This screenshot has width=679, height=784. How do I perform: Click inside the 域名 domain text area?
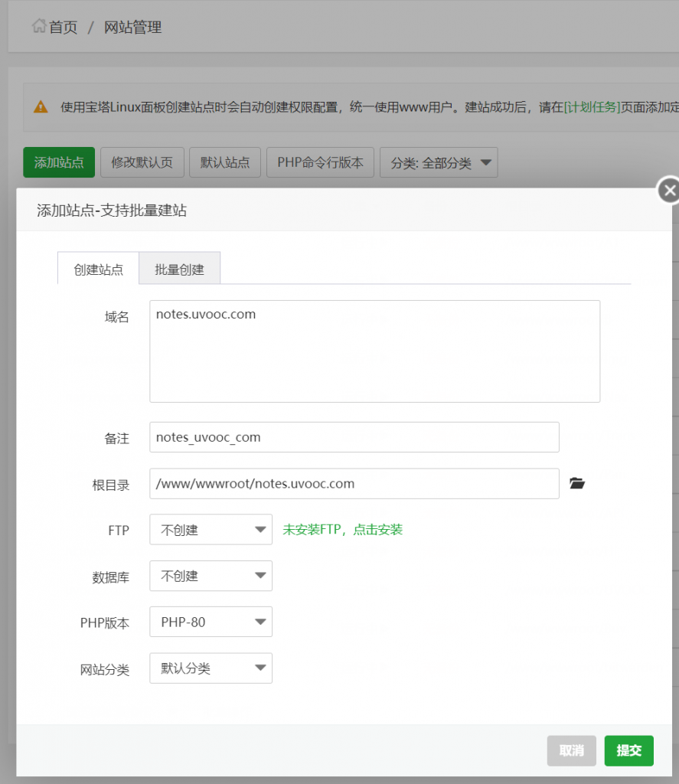click(x=375, y=351)
